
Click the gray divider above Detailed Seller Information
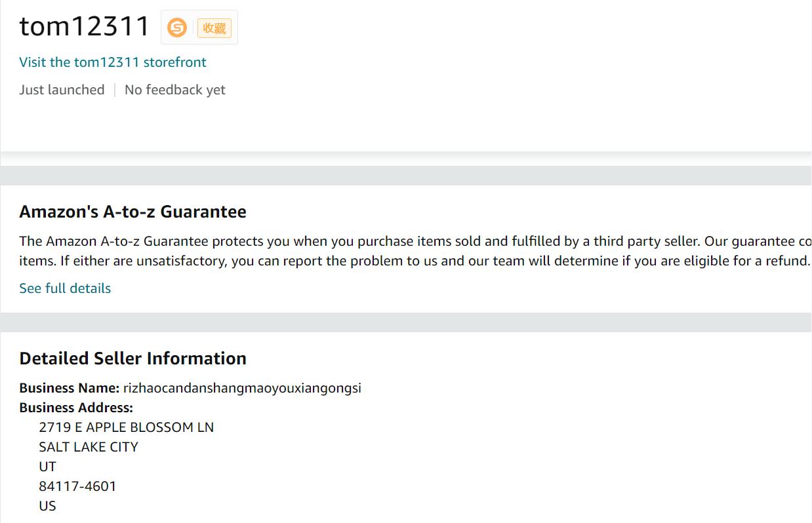(x=406, y=322)
